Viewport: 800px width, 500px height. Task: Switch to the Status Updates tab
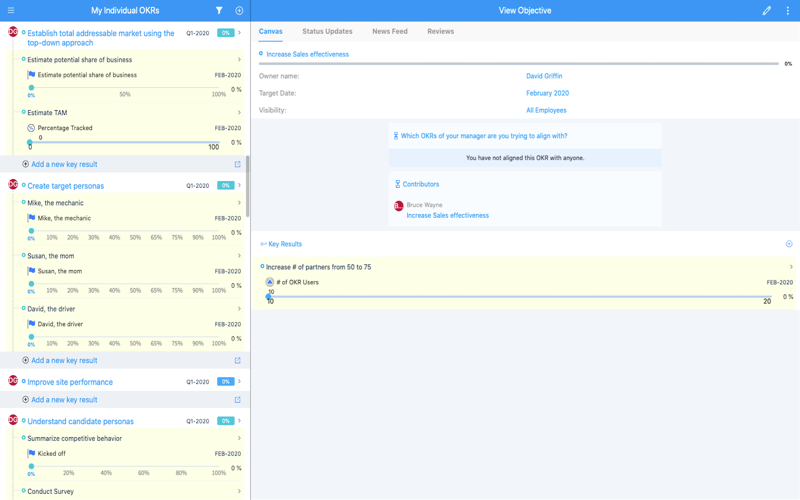[x=327, y=31]
